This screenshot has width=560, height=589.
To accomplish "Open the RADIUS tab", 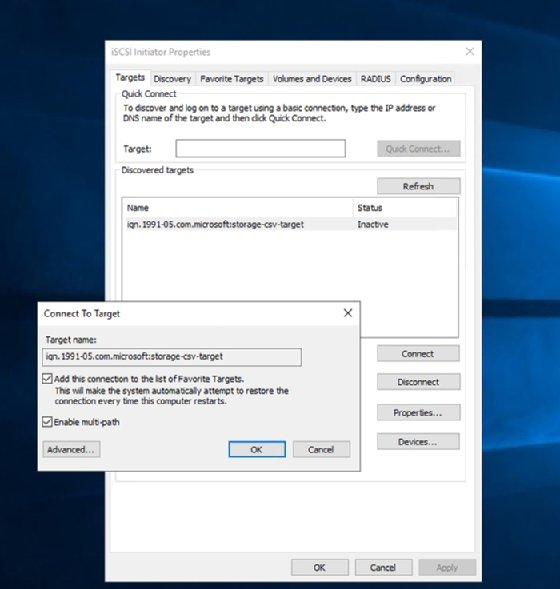I will (376, 79).
